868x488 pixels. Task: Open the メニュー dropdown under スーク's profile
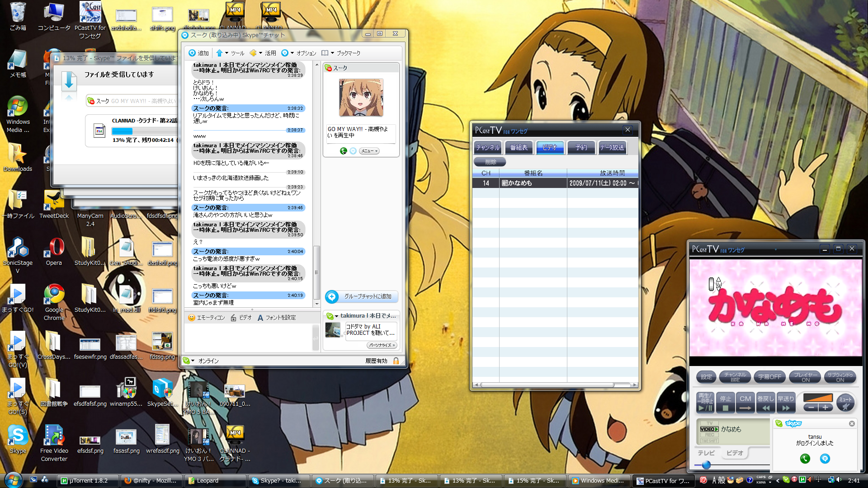click(369, 151)
